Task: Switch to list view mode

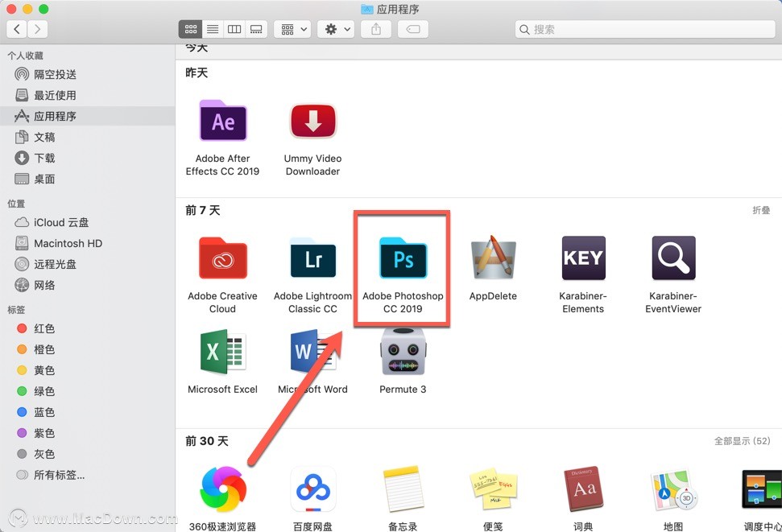Action: [x=213, y=29]
